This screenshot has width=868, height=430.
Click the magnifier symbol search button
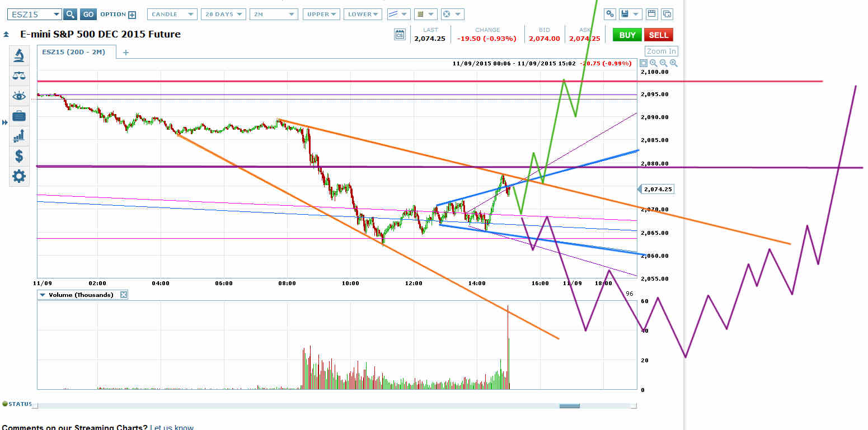[x=70, y=15]
